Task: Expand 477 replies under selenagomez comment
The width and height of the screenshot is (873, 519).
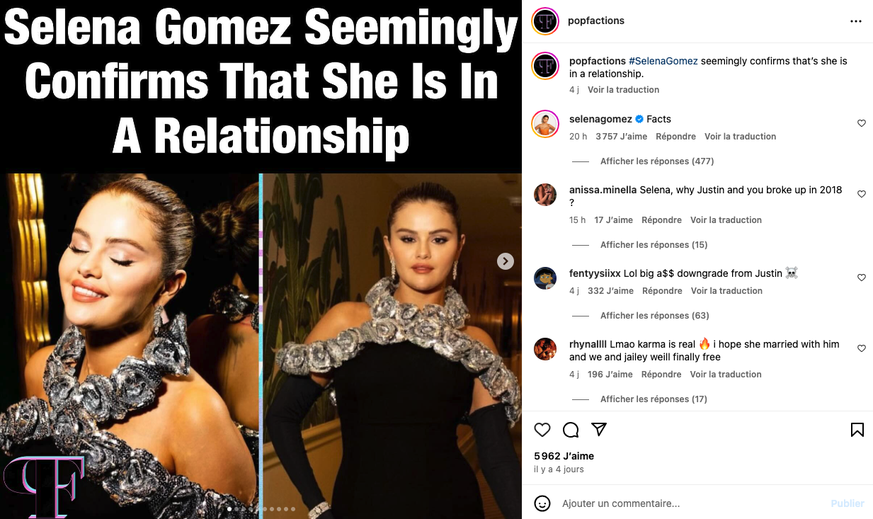Action: tap(656, 161)
